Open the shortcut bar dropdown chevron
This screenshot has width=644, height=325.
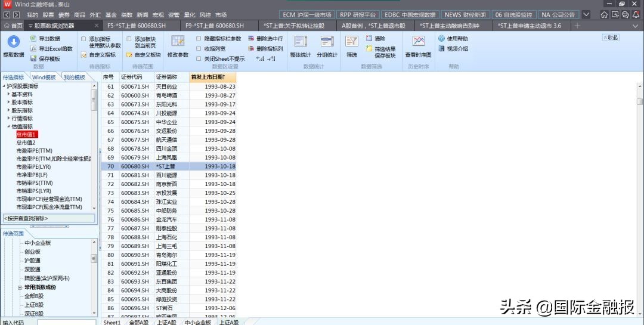[587, 15]
